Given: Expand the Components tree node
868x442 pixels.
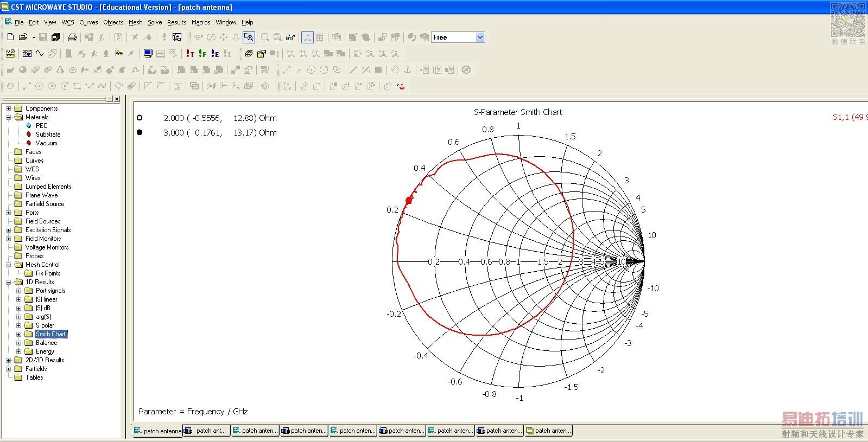Looking at the screenshot, I should [x=8, y=108].
